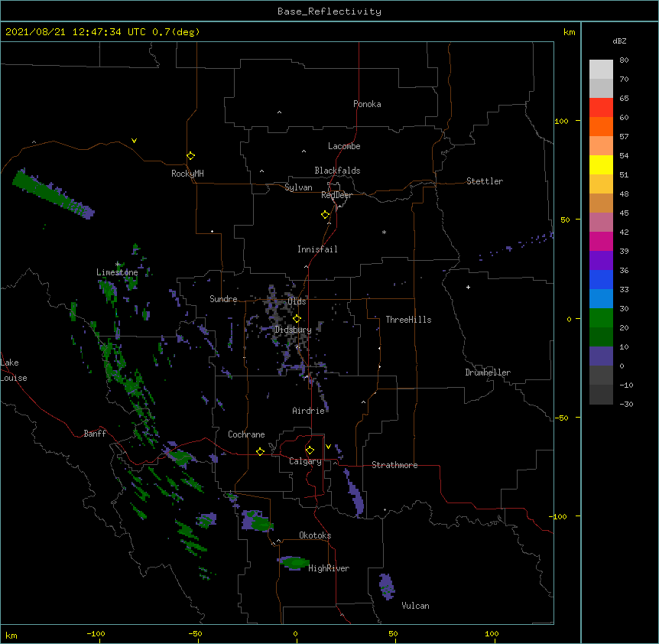Click the Base_Reflectivity title
This screenshot has height=644, width=659.
(329, 11)
